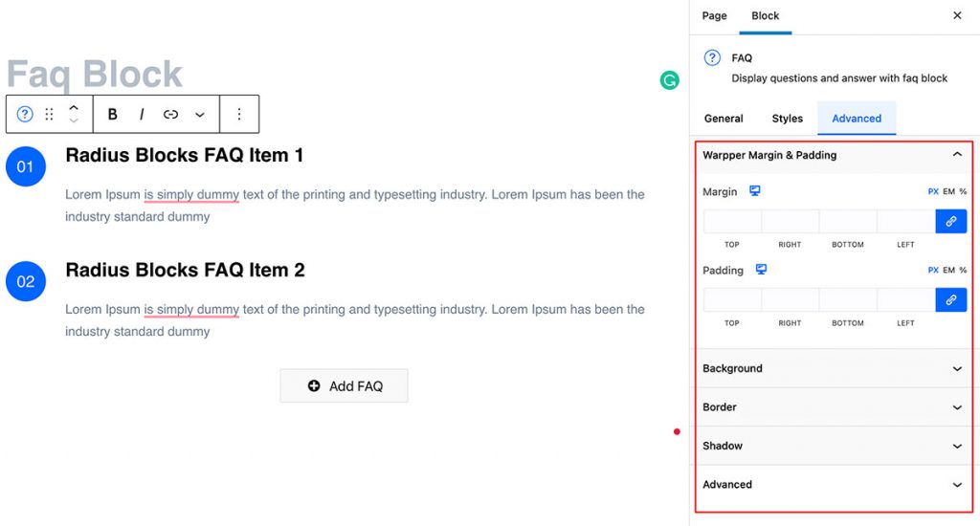Click the Margin RIGHT input field

tap(790, 221)
